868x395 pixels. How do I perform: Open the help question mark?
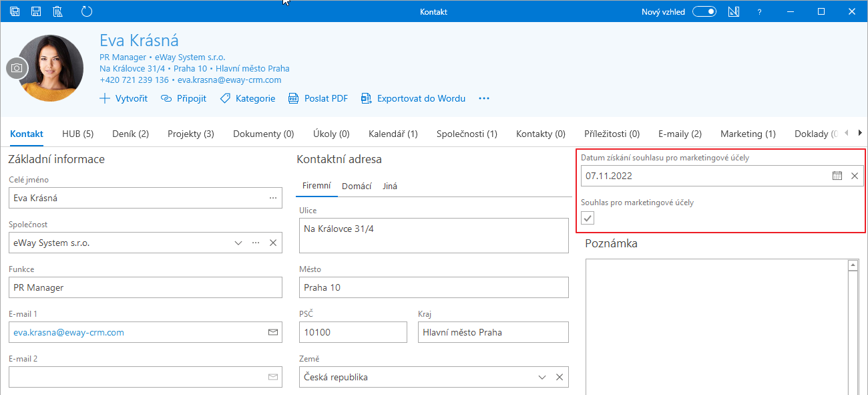pos(759,11)
